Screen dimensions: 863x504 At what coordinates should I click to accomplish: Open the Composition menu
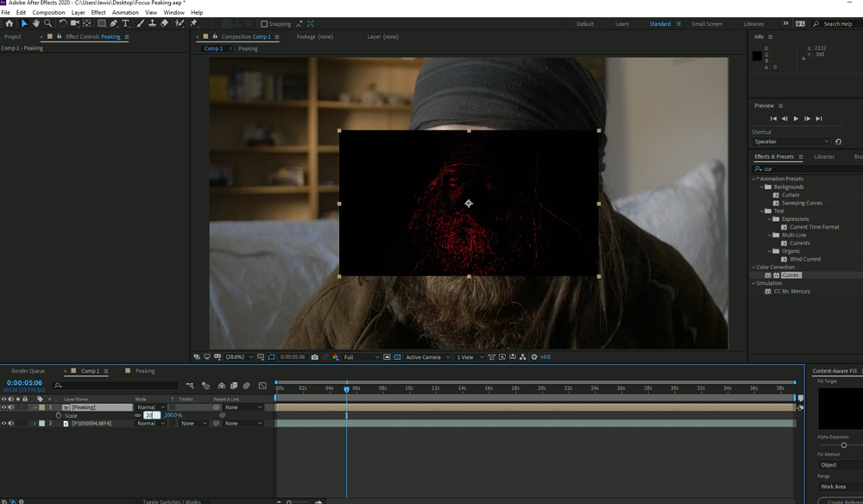coord(48,12)
